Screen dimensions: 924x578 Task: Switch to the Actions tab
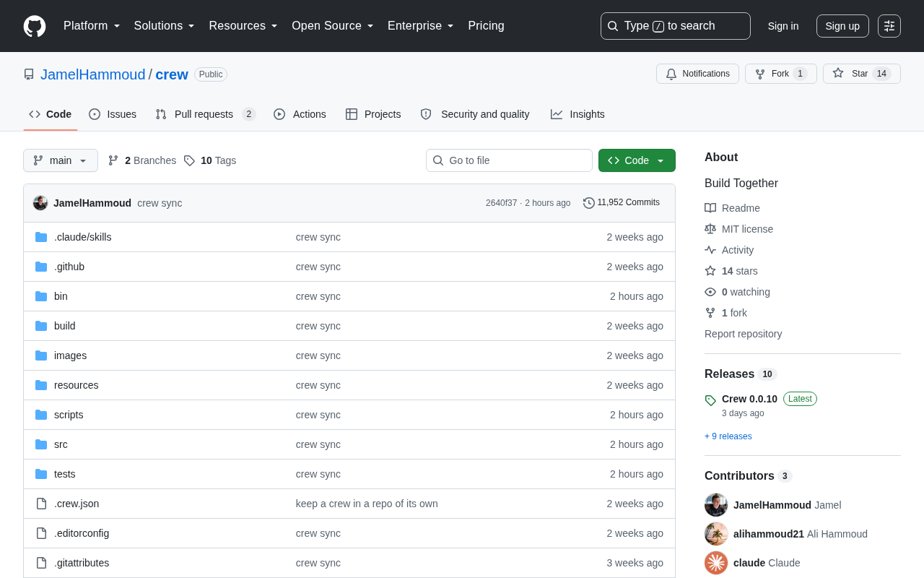pyautogui.click(x=300, y=114)
